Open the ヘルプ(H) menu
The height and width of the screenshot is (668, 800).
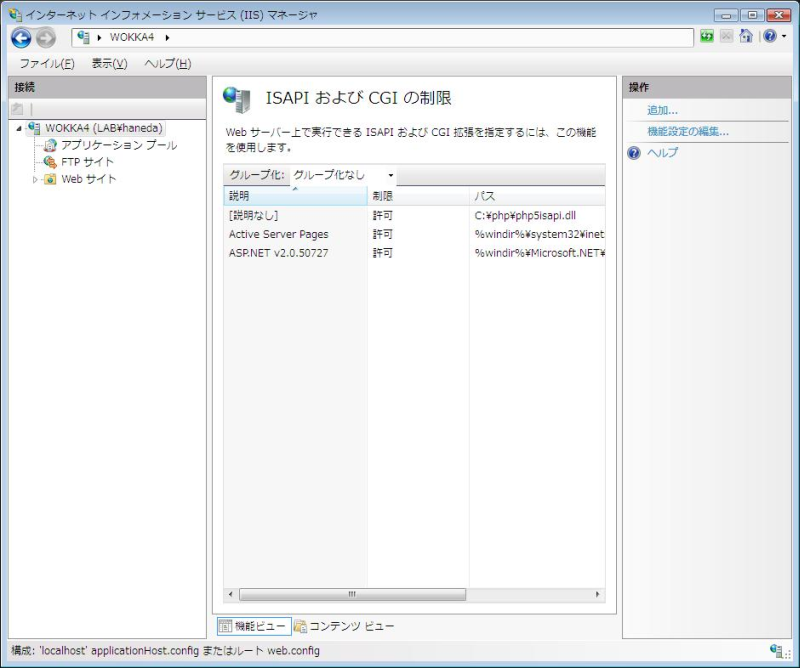(x=168, y=64)
